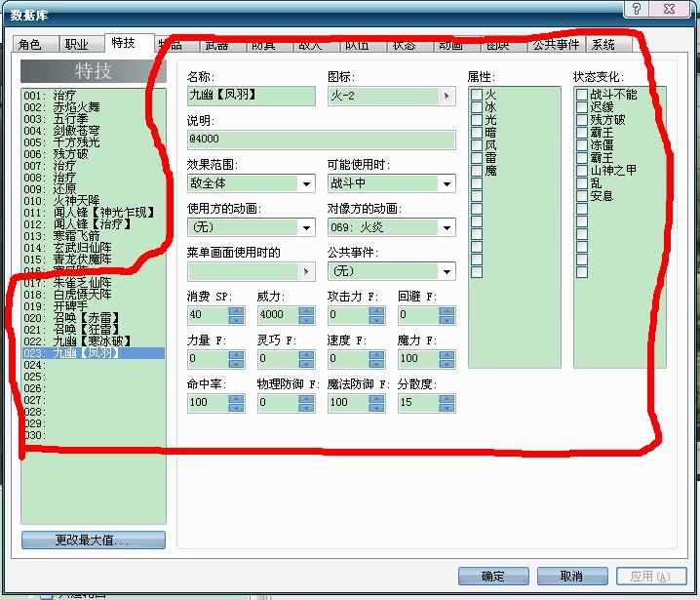Viewport: 700px width, 600px height.
Task: Enable the 光 attribute checkbox
Action: (x=477, y=120)
